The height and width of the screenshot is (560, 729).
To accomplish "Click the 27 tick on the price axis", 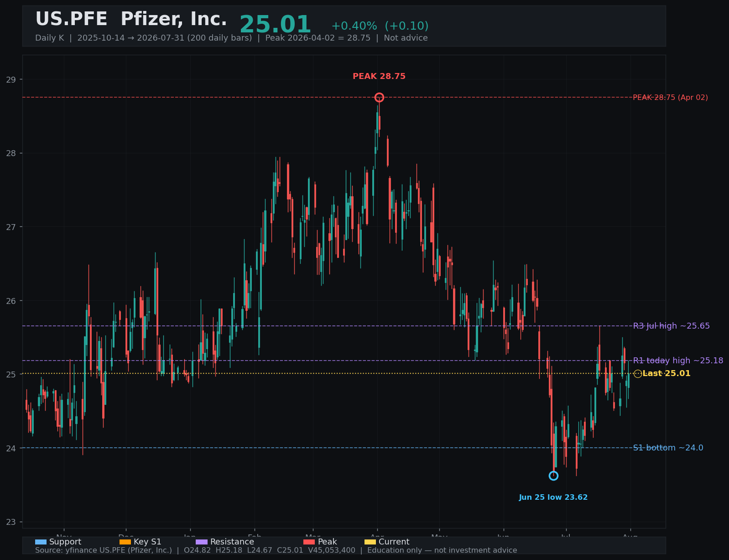I will (x=10, y=227).
